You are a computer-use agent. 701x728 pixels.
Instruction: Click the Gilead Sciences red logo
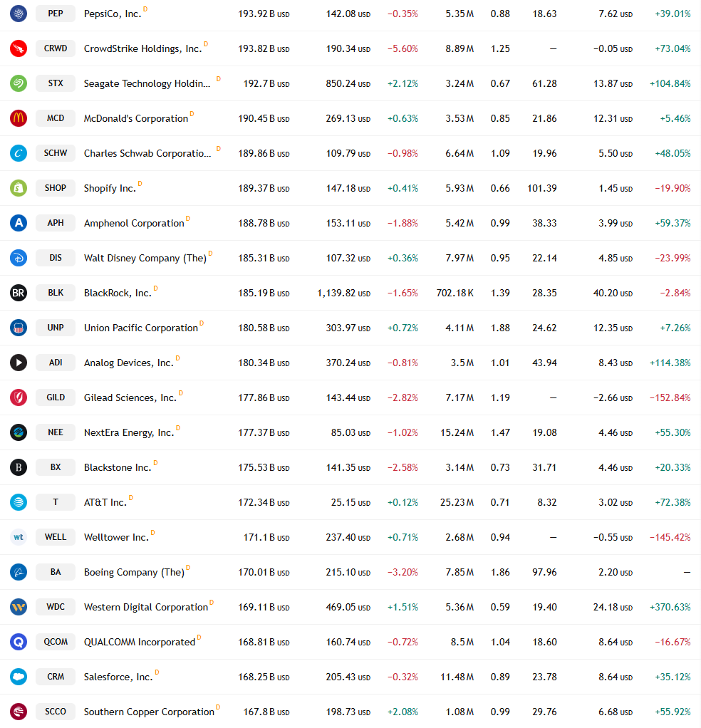pyautogui.click(x=19, y=397)
